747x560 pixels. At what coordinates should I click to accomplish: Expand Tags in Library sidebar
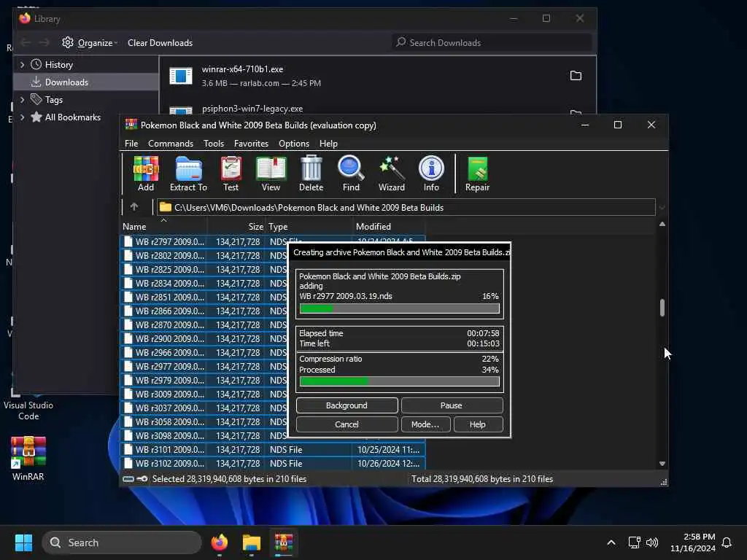click(x=22, y=99)
